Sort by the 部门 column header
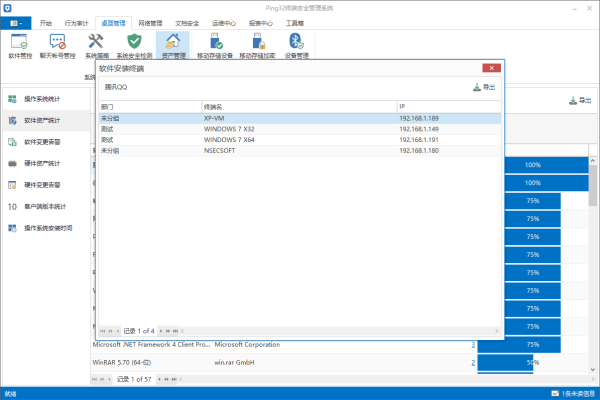 coord(150,107)
